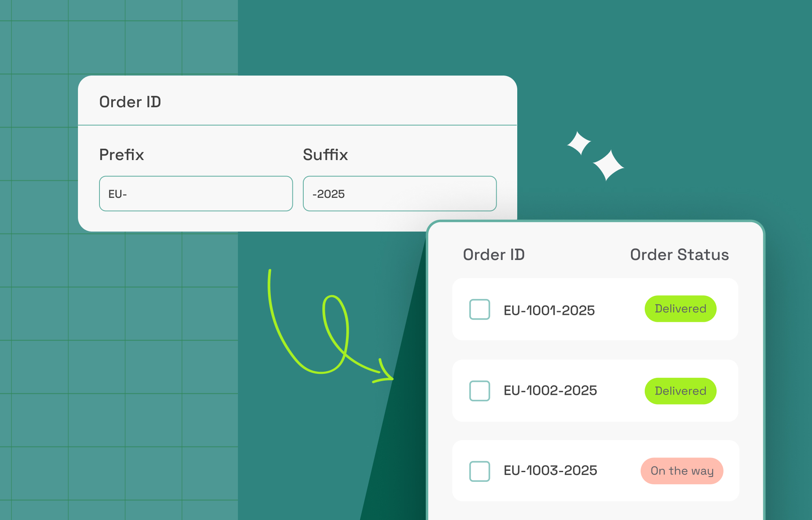
Task: Tick the EU-1002-2025 order checkbox
Action: pos(479,391)
